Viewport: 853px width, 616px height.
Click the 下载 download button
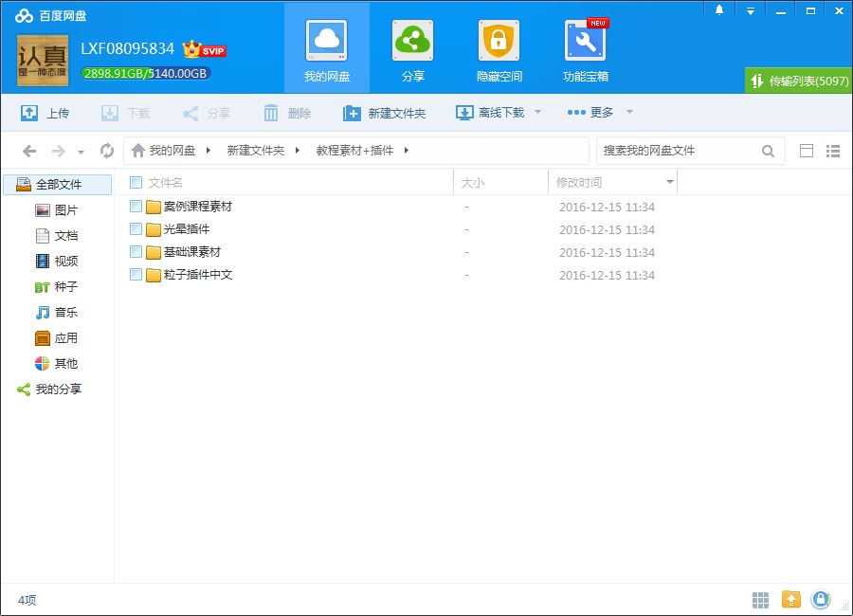[x=126, y=113]
